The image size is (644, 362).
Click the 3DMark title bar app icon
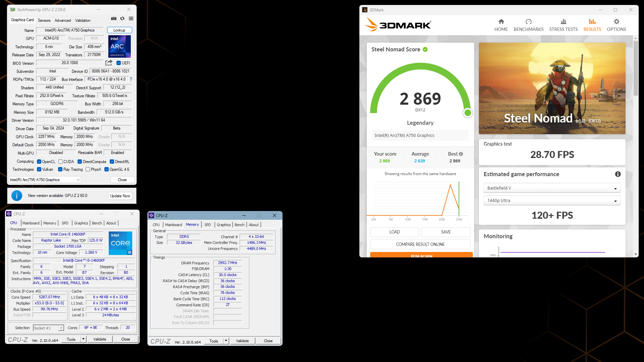[365, 10]
